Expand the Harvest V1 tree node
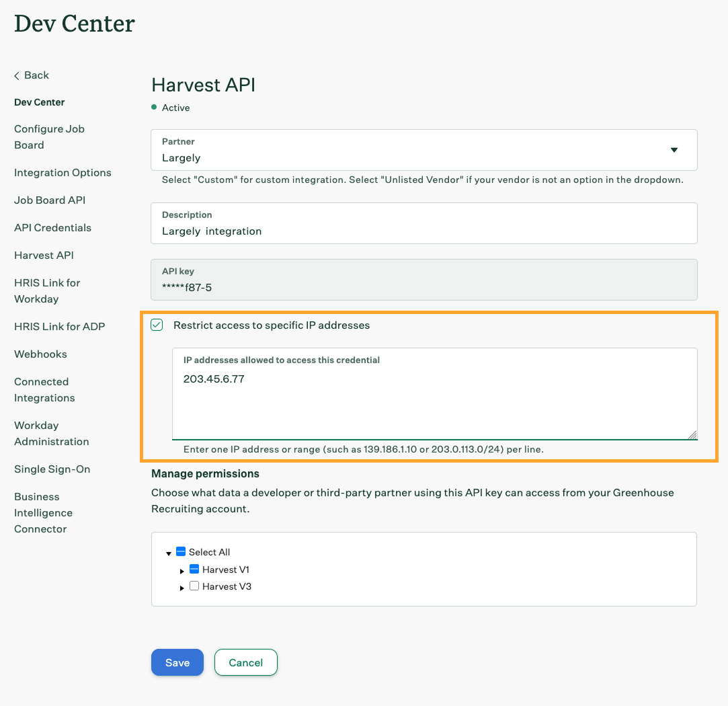 182,571
